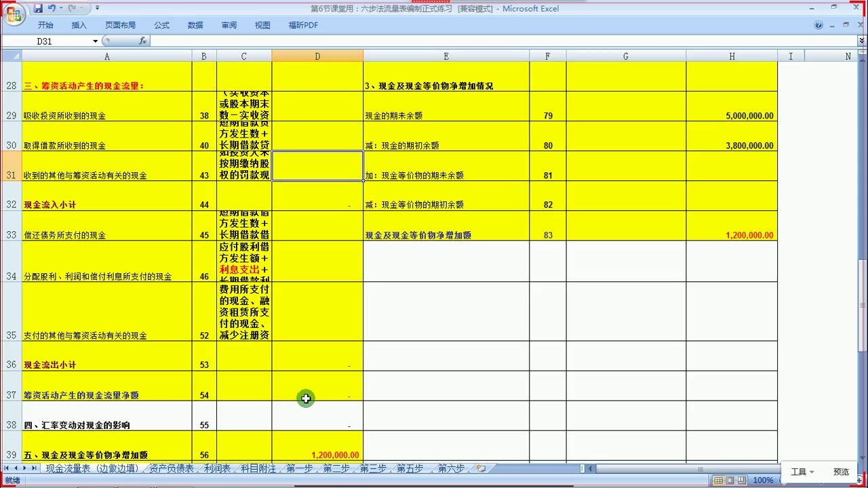Click the fx Insert Function icon
The image size is (868, 488).
click(x=142, y=41)
